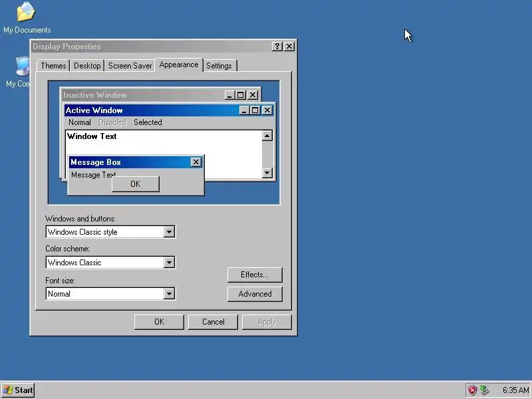Open the My Documents desktop icon
This screenshot has height=399, width=532.
tap(27, 18)
